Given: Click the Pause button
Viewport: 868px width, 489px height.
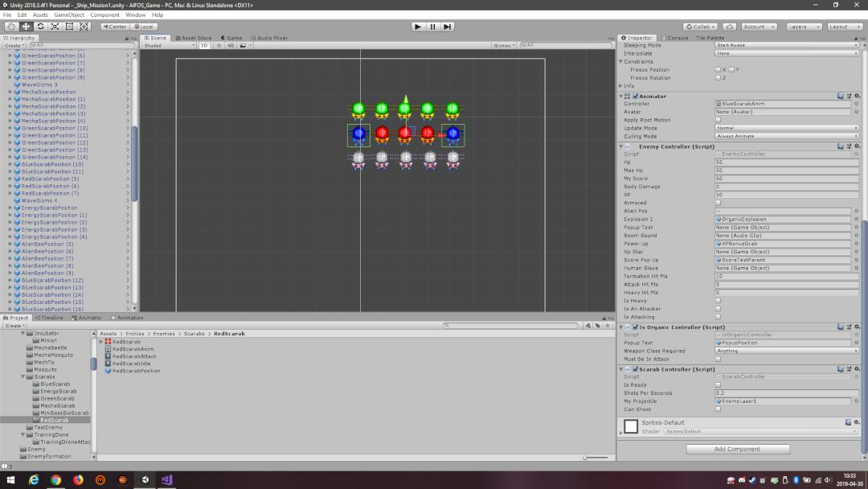Looking at the screenshot, I should [433, 27].
